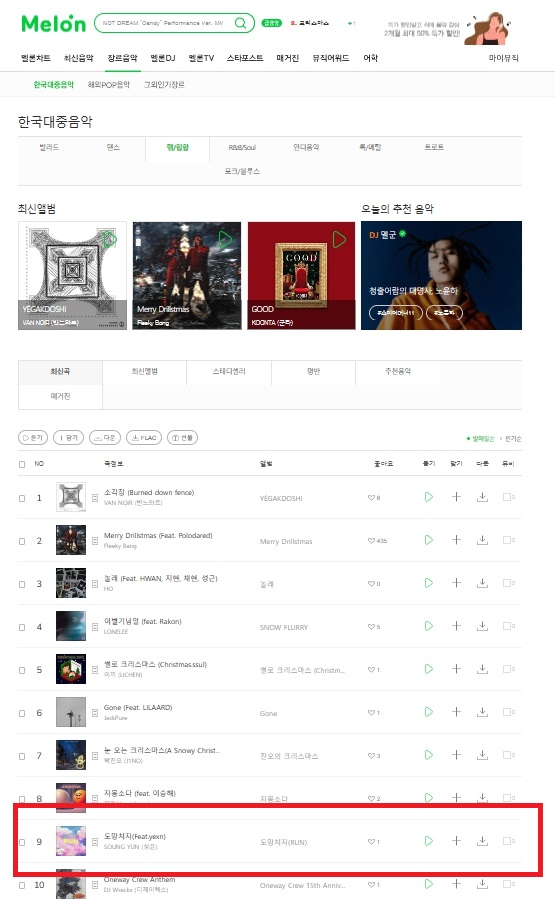Check the select-all checkbox in the table header

pyautogui.click(x=22, y=464)
